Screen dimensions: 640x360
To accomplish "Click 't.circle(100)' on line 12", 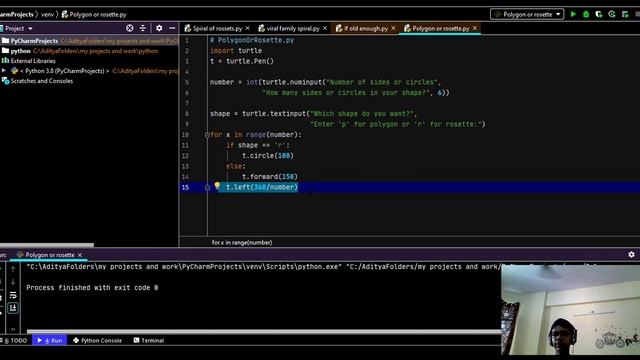I will point(268,156).
